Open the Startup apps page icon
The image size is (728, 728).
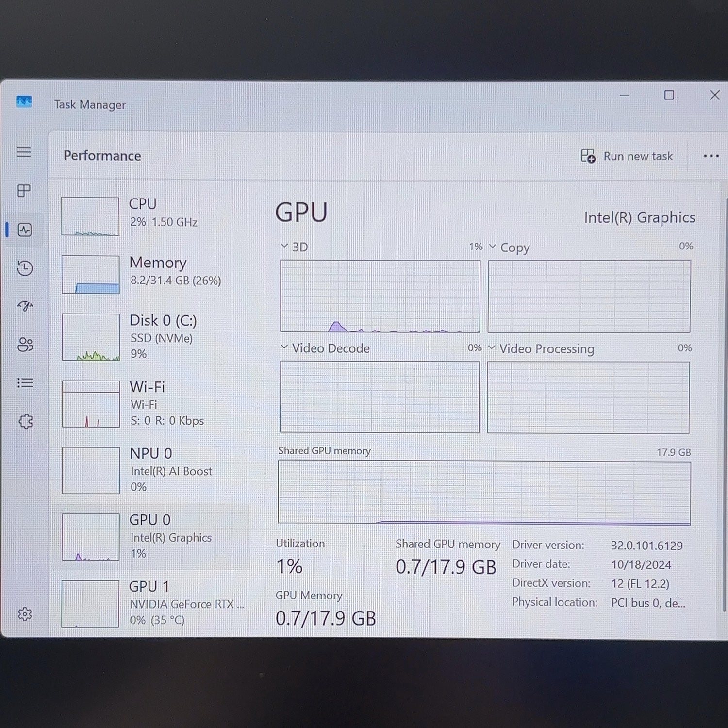pos(25,306)
